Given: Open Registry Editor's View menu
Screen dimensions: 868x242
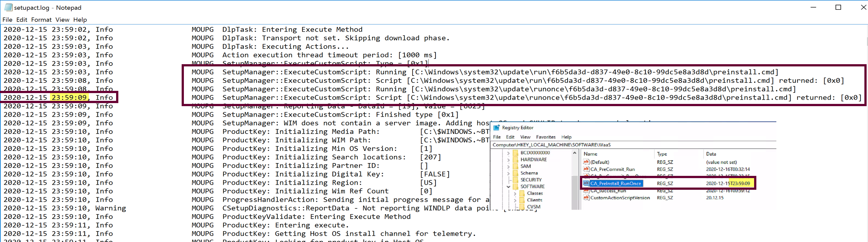Looking at the screenshot, I should coord(525,137).
